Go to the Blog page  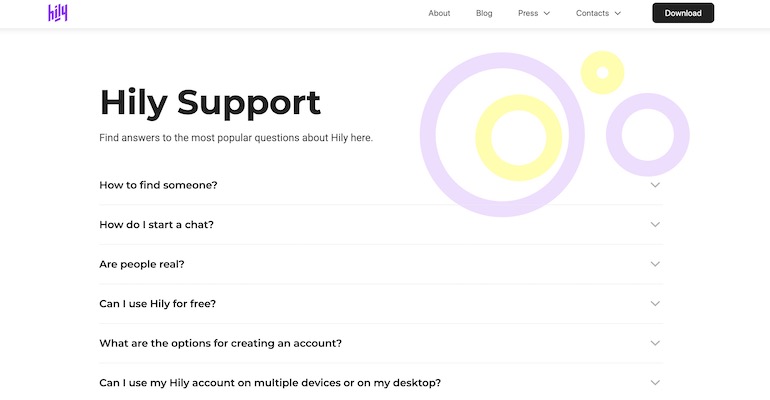(x=484, y=13)
